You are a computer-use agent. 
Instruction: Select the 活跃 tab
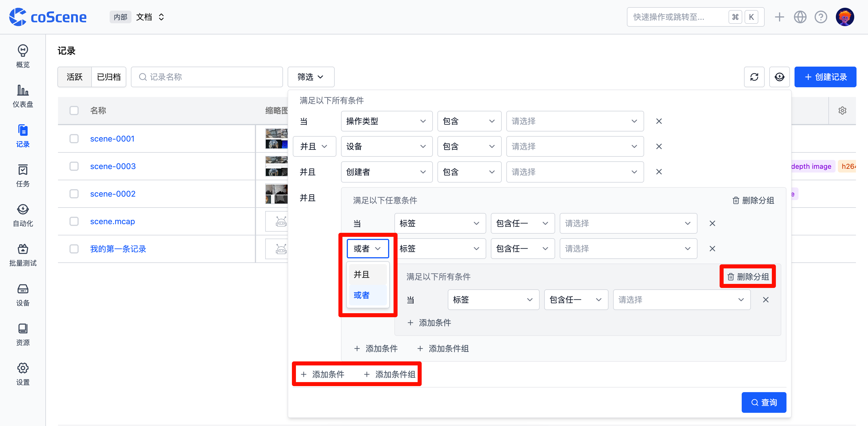74,77
